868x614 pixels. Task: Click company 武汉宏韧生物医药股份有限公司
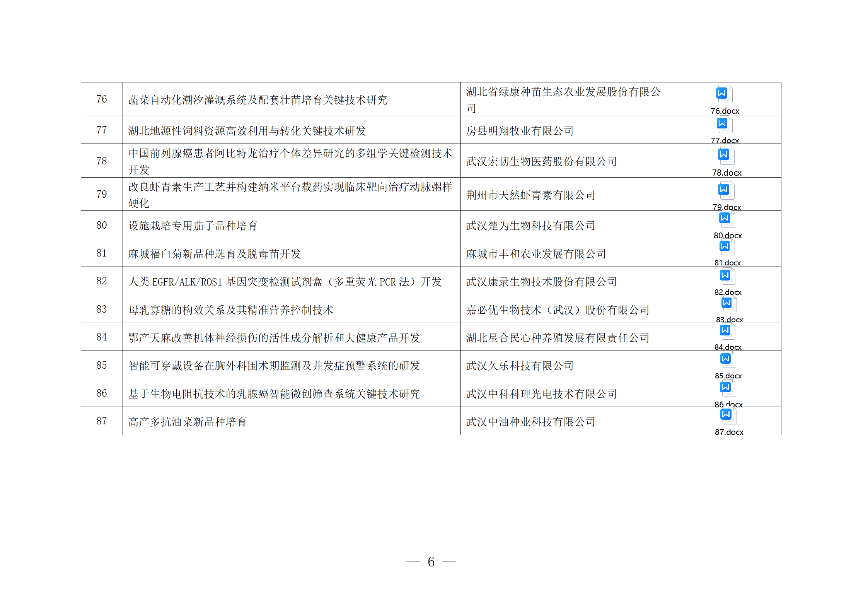click(542, 161)
